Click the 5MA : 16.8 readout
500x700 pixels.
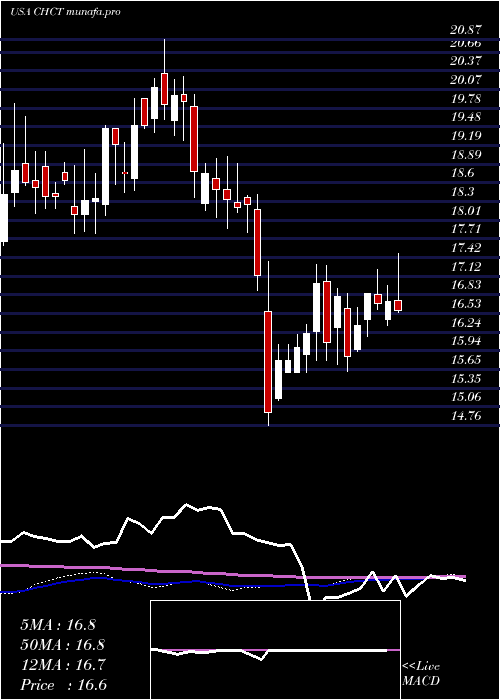point(58,625)
